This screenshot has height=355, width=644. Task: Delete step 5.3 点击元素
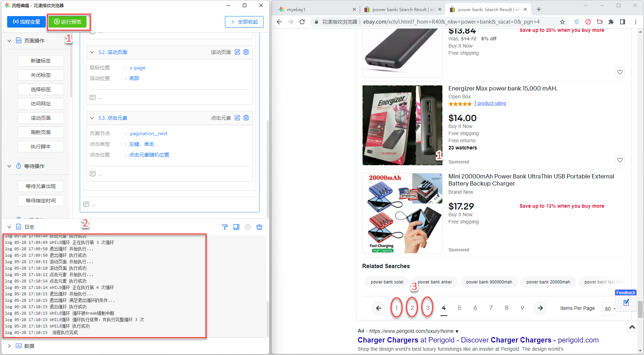[x=246, y=118]
